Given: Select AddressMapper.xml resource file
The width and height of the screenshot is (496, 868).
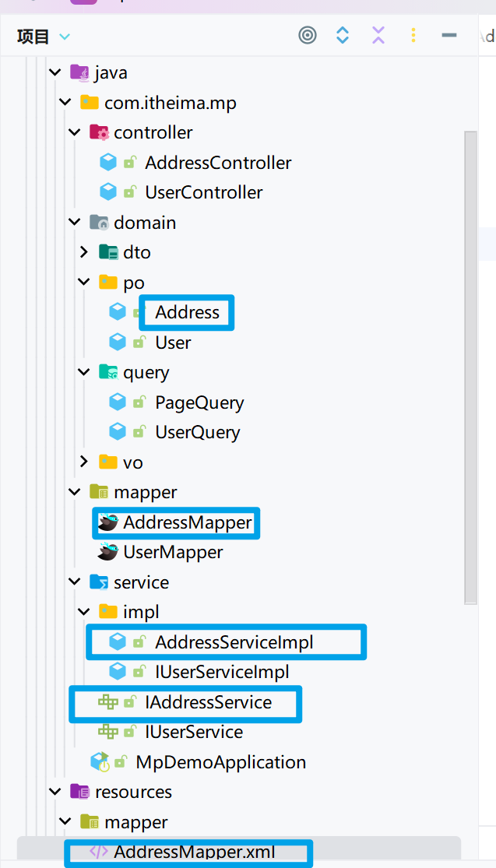Looking at the screenshot, I should 194,852.
